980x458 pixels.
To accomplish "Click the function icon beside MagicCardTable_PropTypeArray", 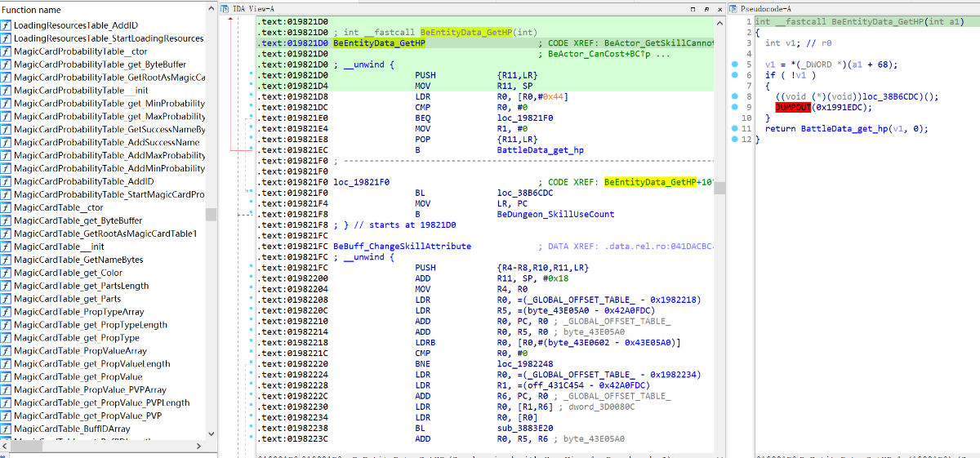I will (6, 312).
